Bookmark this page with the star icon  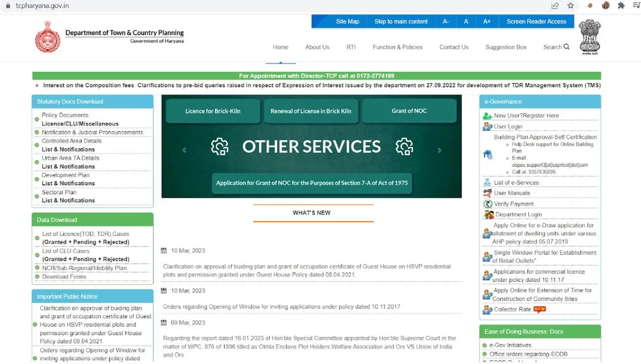(x=570, y=6)
